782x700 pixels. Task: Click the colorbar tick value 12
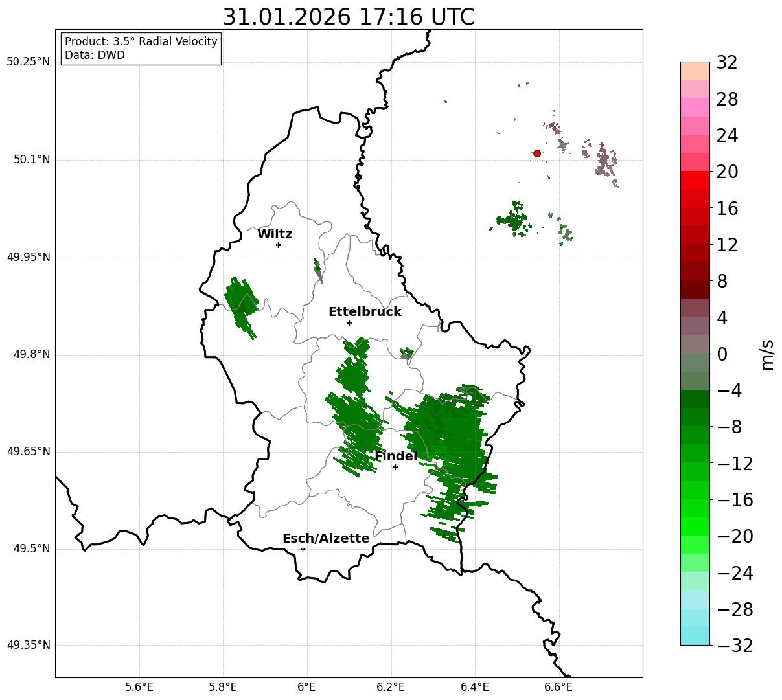point(727,245)
